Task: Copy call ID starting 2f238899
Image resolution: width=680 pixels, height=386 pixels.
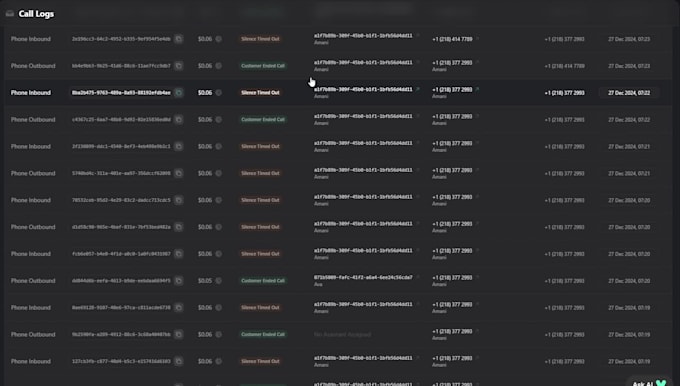Action: click(178, 147)
